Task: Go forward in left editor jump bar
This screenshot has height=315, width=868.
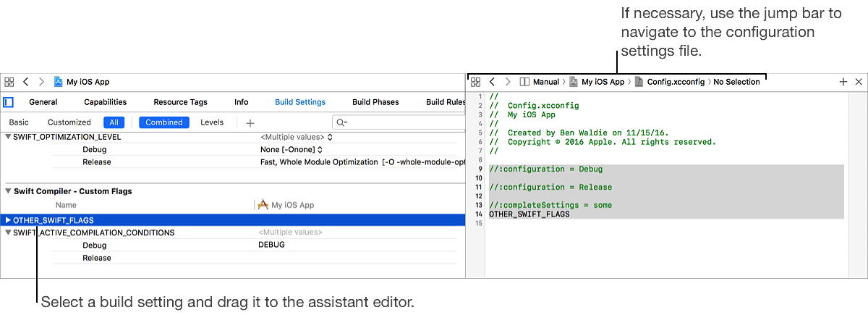Action: tap(41, 83)
